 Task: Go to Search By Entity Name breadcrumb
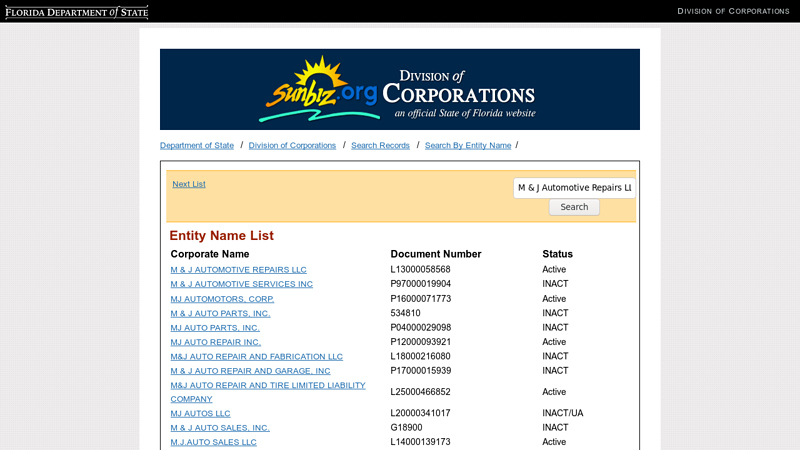pyautogui.click(x=468, y=145)
